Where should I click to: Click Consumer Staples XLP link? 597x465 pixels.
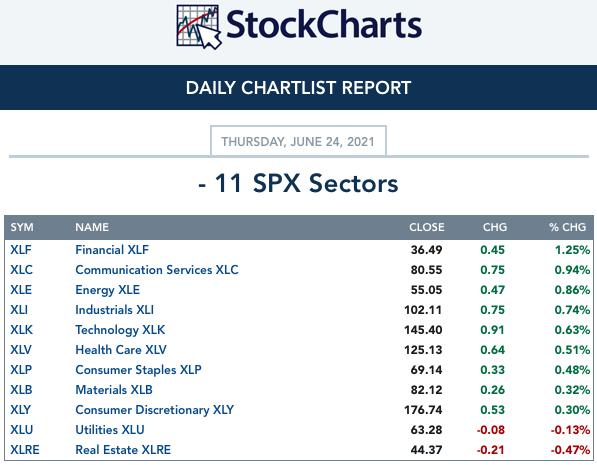tap(138, 370)
